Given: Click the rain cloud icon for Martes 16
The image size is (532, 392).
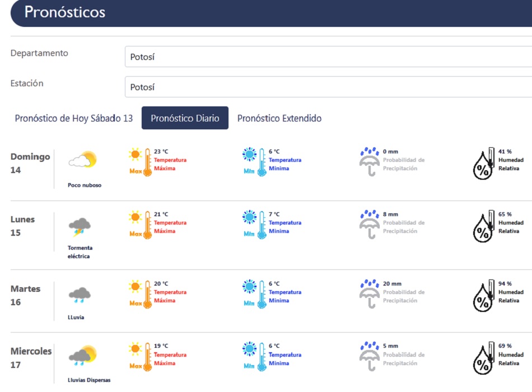Looking at the screenshot, I should [80, 294].
